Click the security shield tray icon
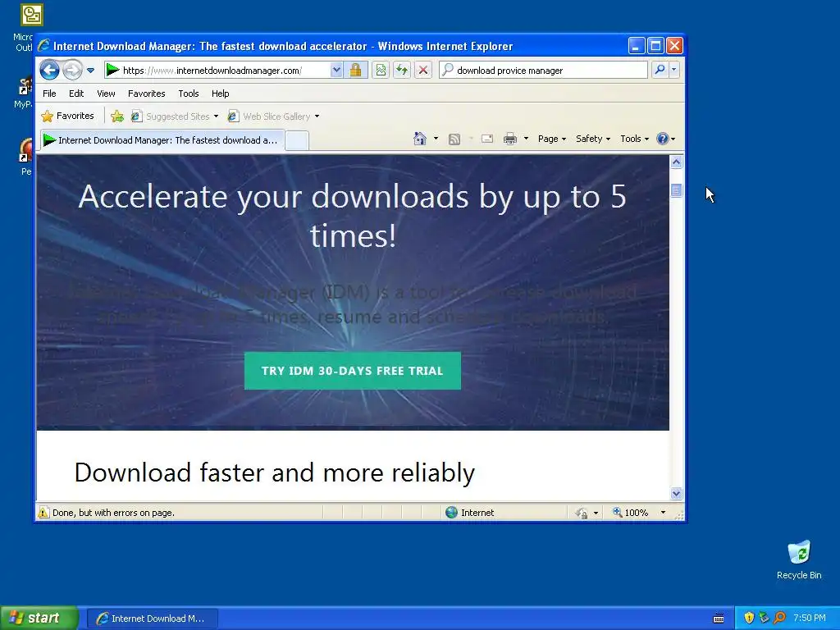The image size is (840, 630). (749, 619)
